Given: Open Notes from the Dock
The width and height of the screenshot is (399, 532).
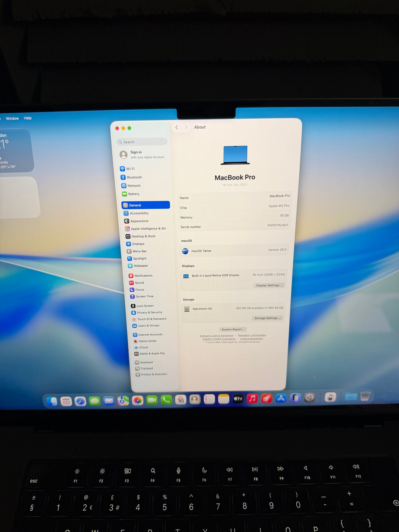Looking at the screenshot, I should [224, 399].
